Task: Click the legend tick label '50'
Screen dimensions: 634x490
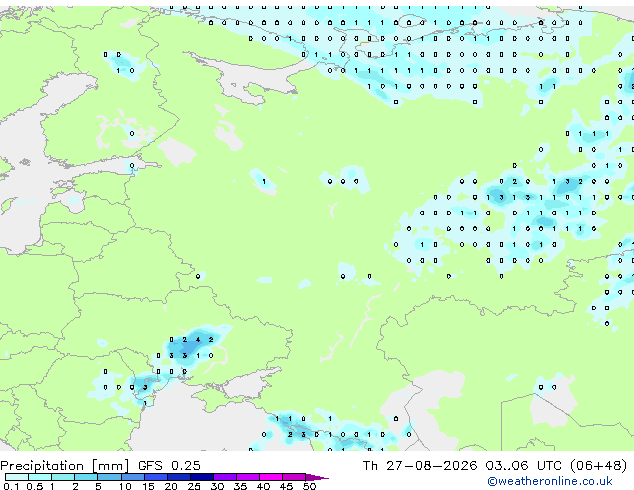Action: tap(309, 486)
